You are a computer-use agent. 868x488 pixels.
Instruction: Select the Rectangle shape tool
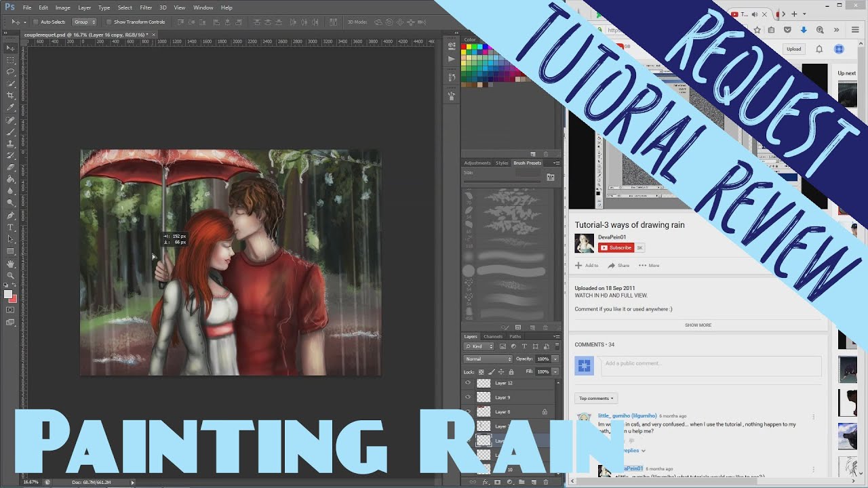[10, 251]
